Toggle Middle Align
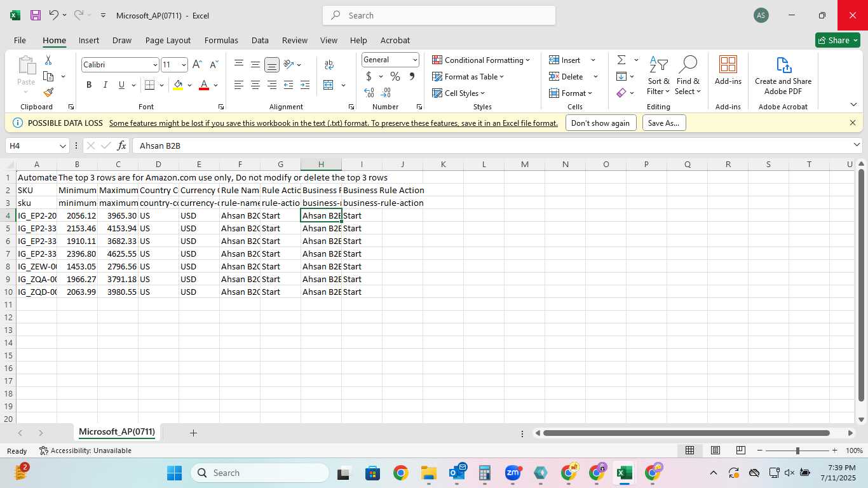 (255, 64)
